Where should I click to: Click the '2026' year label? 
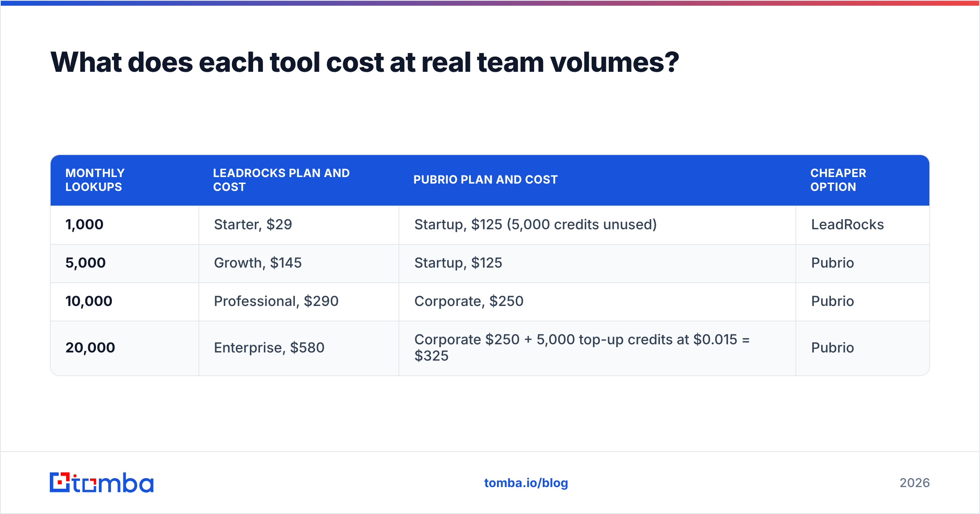[x=915, y=483]
